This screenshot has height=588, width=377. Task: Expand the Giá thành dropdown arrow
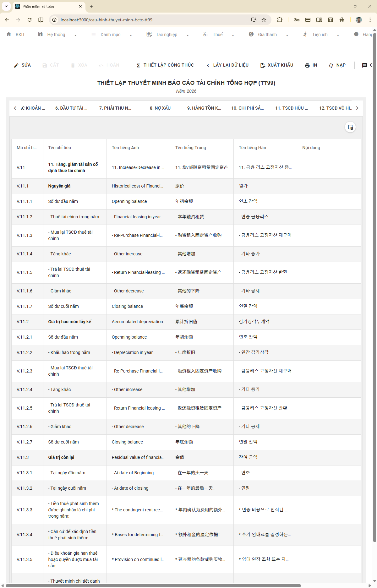(x=287, y=35)
